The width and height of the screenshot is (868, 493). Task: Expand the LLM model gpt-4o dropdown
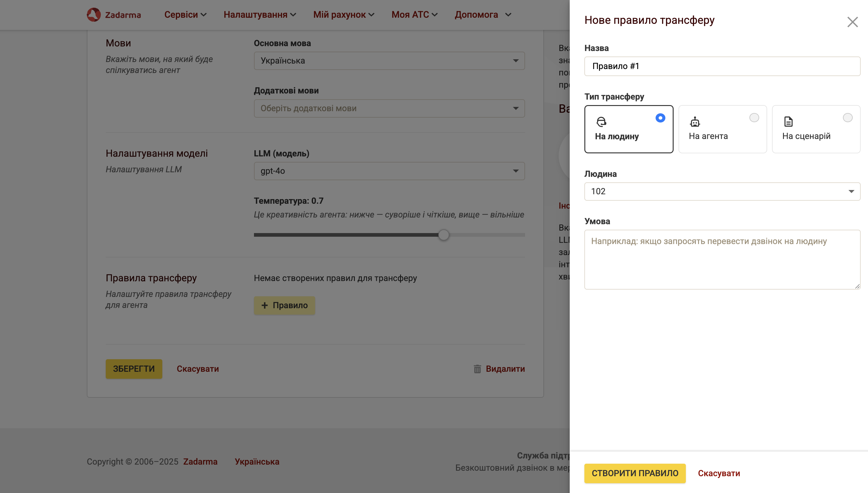pyautogui.click(x=389, y=171)
